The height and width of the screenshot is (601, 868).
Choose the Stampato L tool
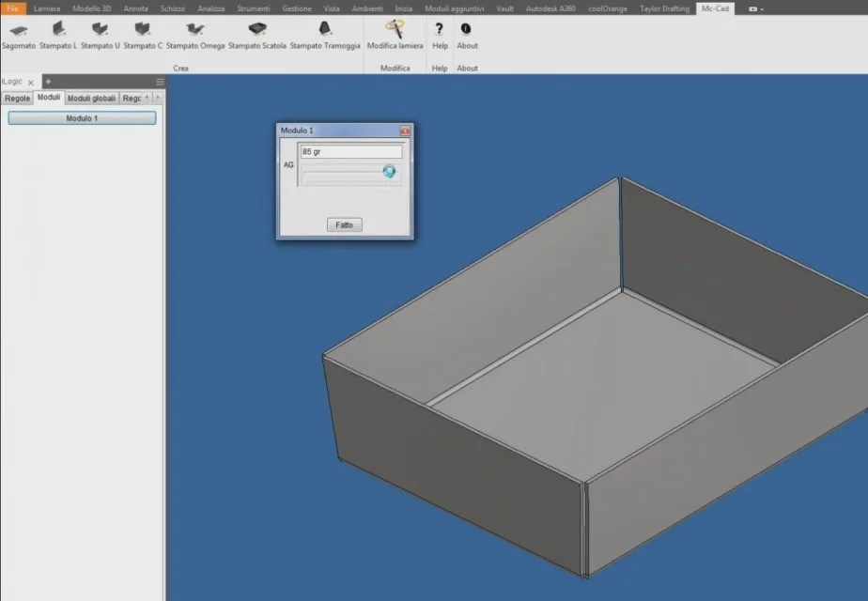pos(58,36)
